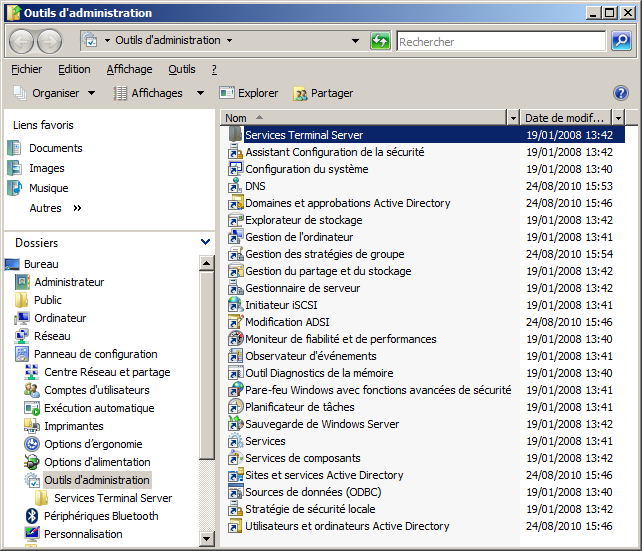Image resolution: width=642 pixels, height=551 pixels.
Task: Select Panneau de configuration in folder tree
Action: pyautogui.click(x=95, y=354)
